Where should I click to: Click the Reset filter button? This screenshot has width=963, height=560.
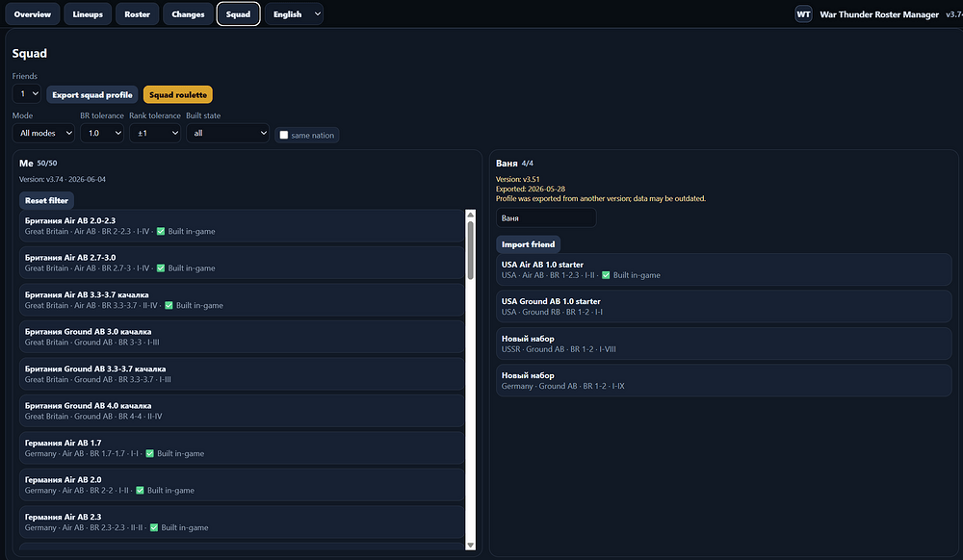click(46, 200)
